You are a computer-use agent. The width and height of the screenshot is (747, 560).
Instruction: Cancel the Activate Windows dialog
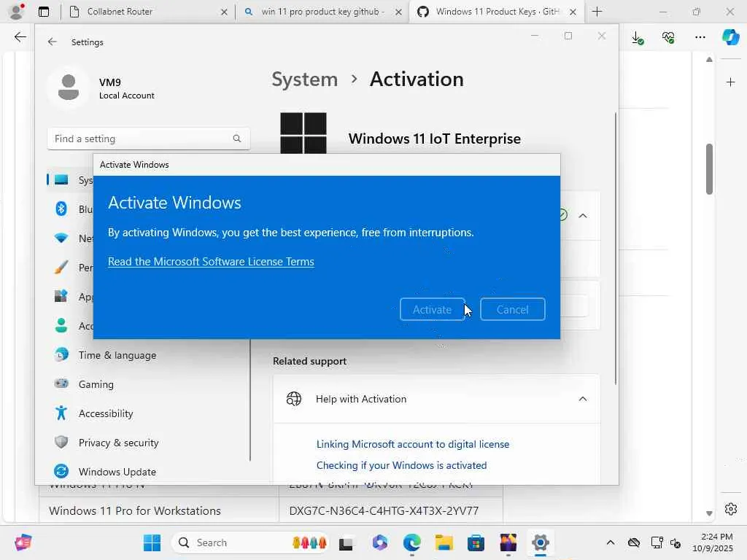(x=512, y=309)
